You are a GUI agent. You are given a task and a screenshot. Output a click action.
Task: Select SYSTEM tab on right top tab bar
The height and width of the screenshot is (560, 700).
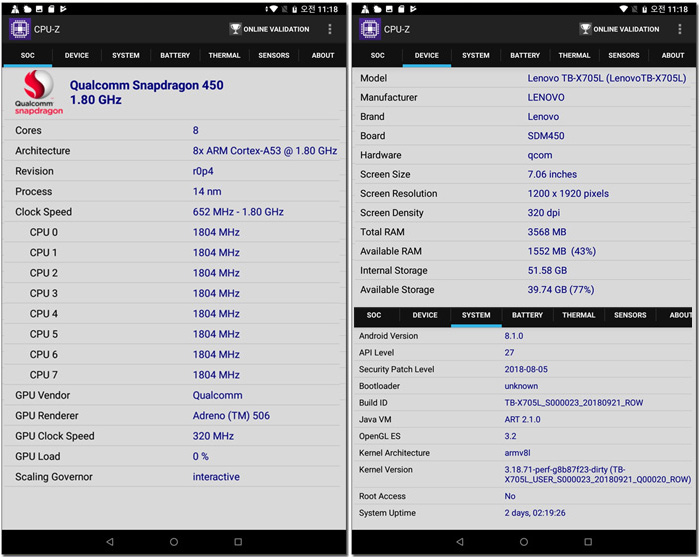(x=475, y=55)
